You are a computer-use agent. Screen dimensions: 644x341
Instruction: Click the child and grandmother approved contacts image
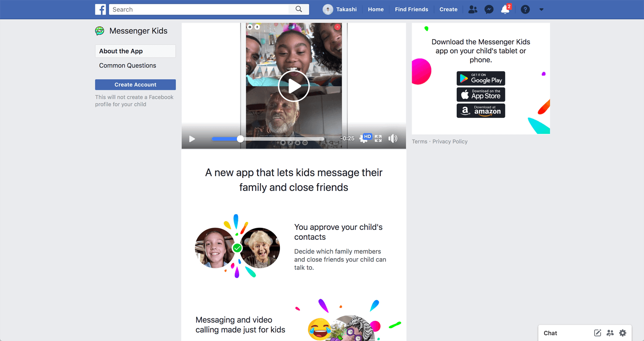pos(237,247)
